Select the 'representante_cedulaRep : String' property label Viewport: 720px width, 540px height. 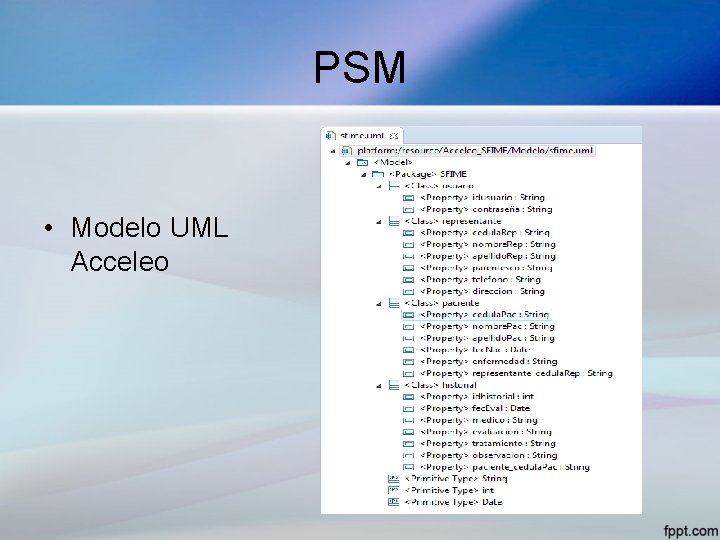pyautogui.click(x=517, y=373)
